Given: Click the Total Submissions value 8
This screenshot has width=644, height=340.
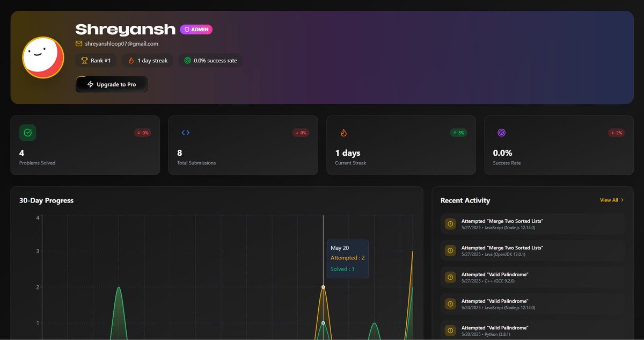Looking at the screenshot, I should click(179, 153).
